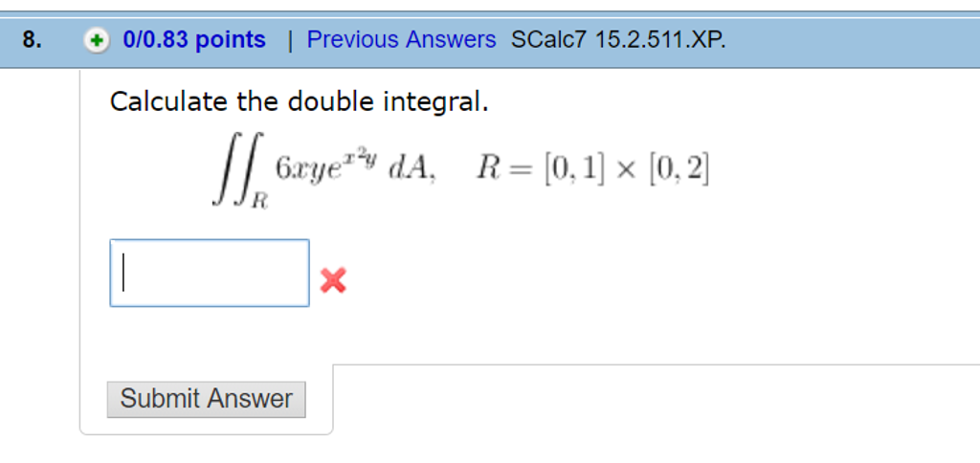The image size is (980, 463).
Task: Click the pipe separator before Previous Answers
Action: 288,40
